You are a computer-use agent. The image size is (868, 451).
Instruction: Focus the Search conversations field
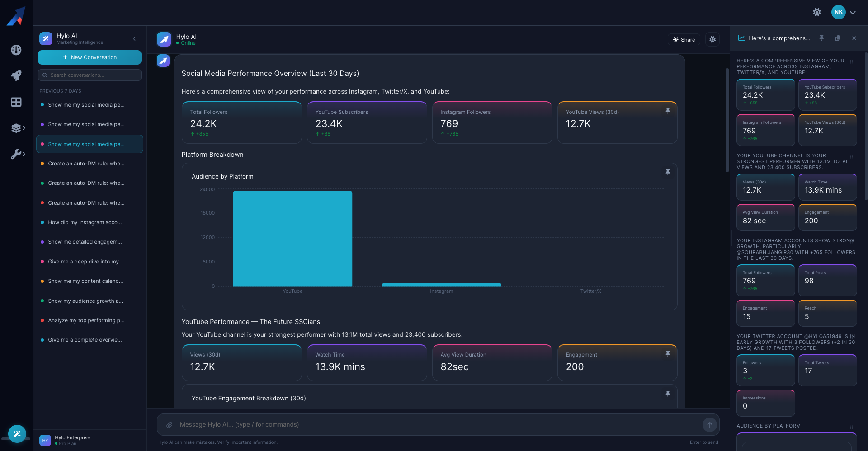(x=90, y=75)
